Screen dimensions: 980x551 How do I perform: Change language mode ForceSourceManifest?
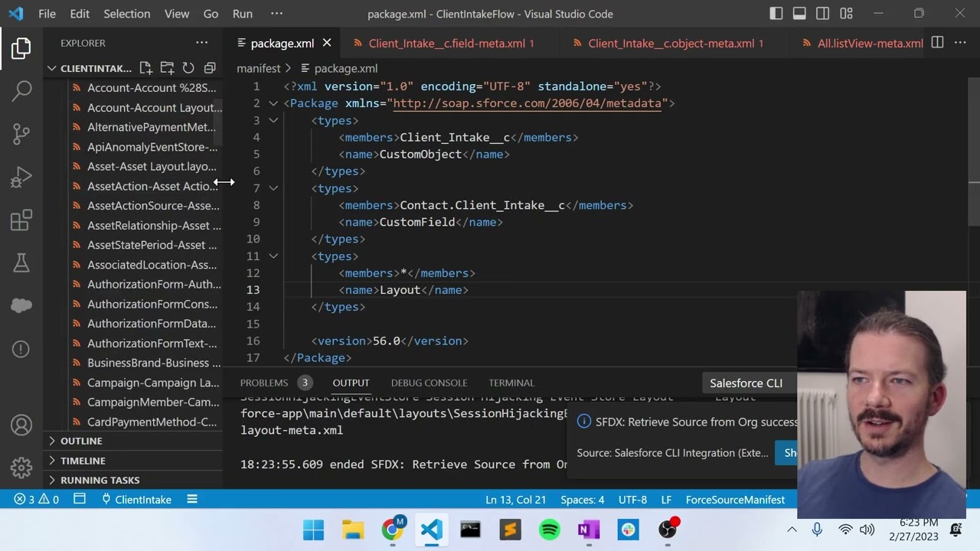pyautogui.click(x=735, y=500)
